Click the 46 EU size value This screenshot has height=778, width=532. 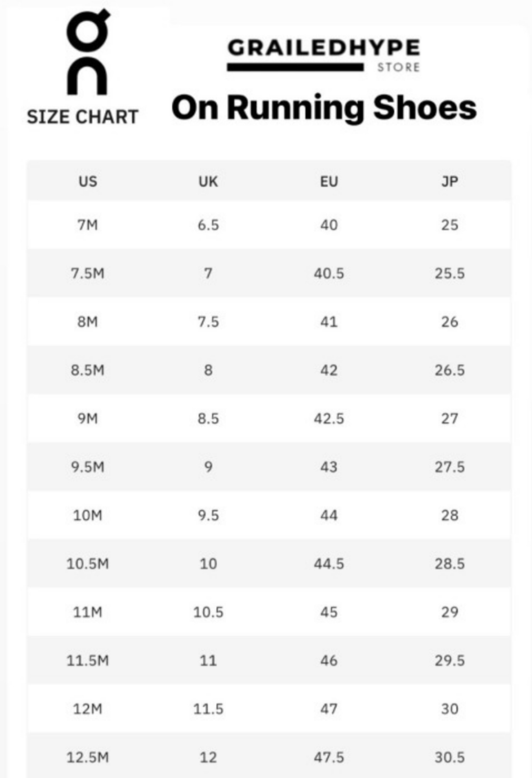[x=329, y=661]
